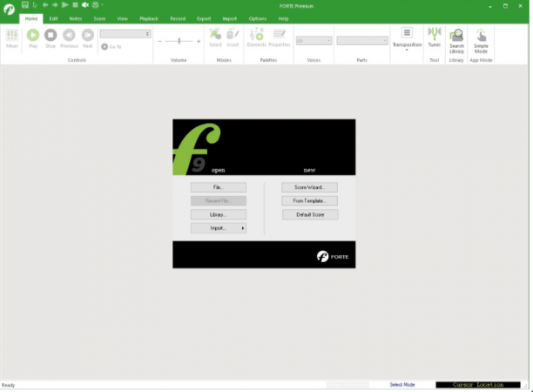
Task: Switch to the Export ribbon tab
Action: tap(204, 18)
